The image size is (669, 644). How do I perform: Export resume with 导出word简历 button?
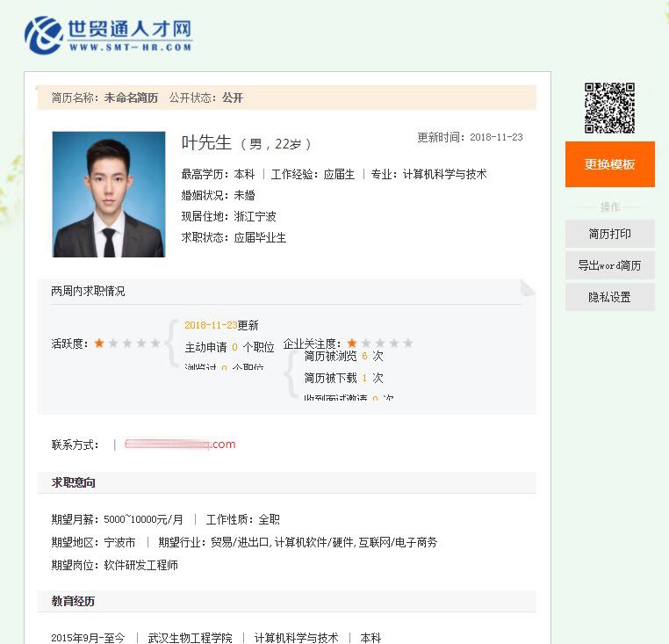point(609,265)
